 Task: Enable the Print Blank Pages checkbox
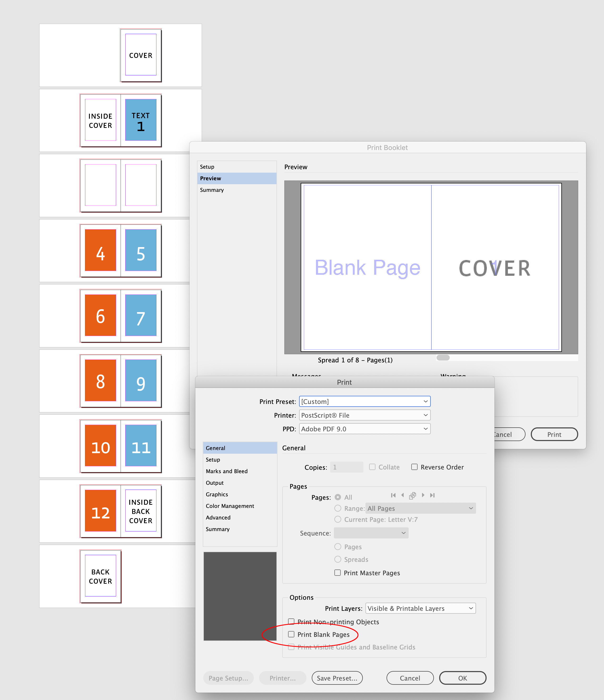click(x=291, y=634)
